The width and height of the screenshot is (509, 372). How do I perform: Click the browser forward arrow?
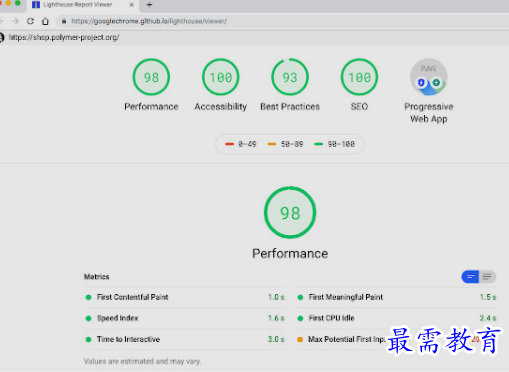point(15,21)
